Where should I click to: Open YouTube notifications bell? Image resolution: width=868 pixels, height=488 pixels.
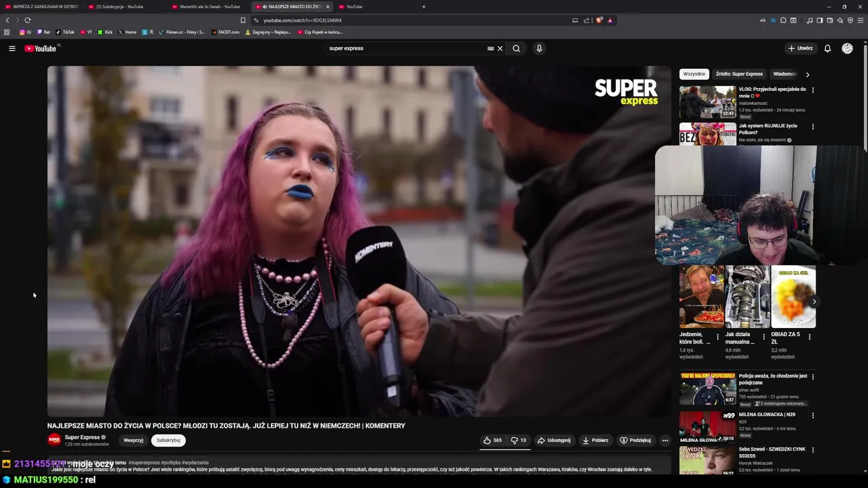pos(827,48)
